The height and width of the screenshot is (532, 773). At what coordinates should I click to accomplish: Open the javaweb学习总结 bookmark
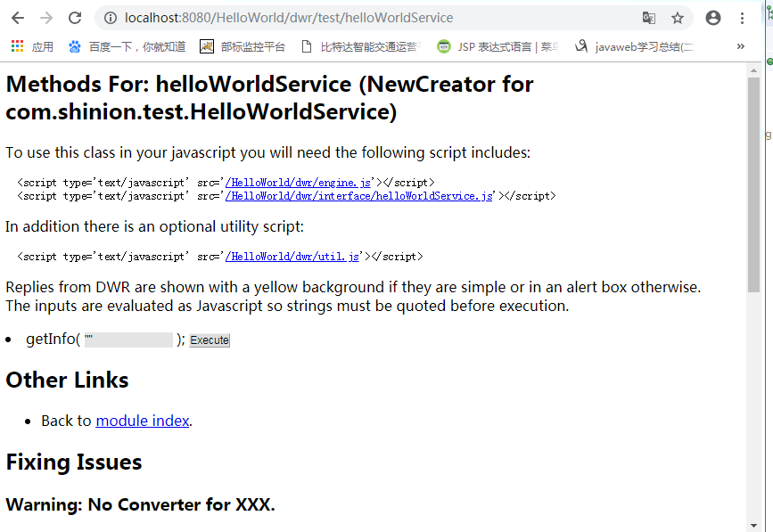tap(635, 47)
